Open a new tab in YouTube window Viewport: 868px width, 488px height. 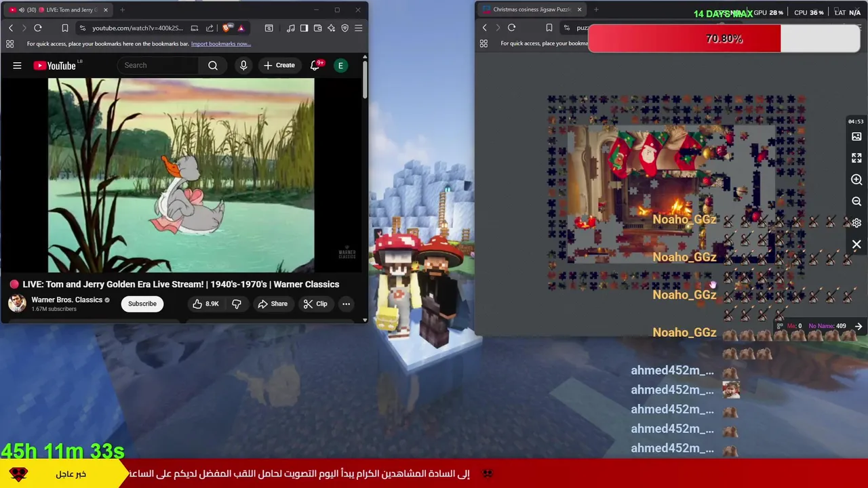click(122, 9)
